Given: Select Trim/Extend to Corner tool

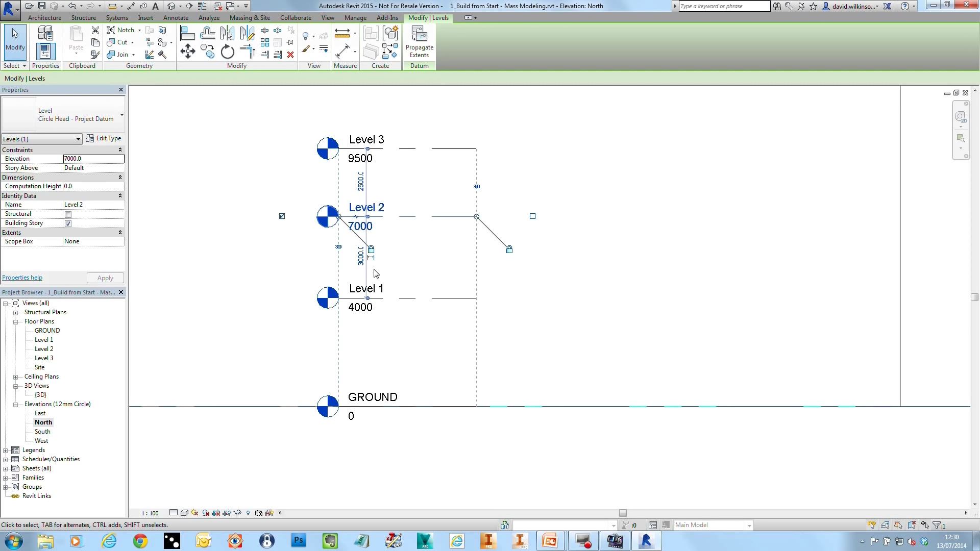Looking at the screenshot, I should [247, 52].
